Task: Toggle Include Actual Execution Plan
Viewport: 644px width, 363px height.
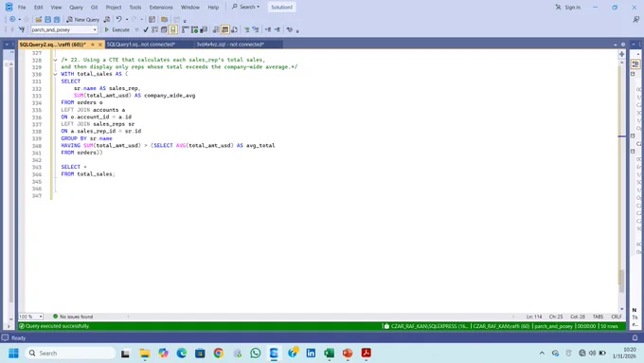Action: [186, 29]
